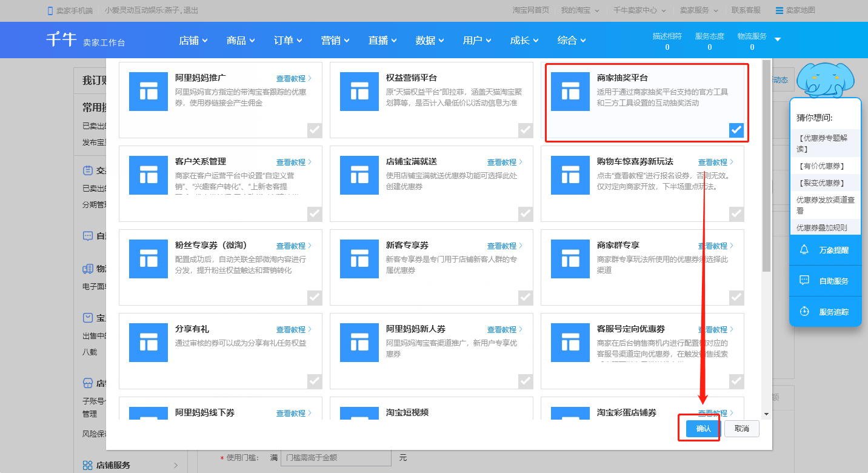Click the scrollbar down arrow in dialog
The width and height of the screenshot is (868, 473).
pyautogui.click(x=766, y=414)
